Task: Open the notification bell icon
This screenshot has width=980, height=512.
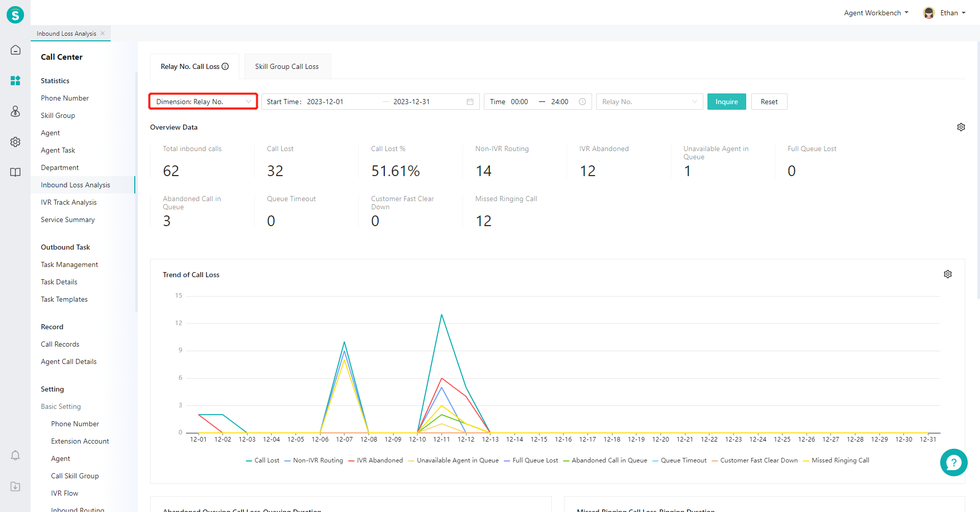Action: [x=15, y=455]
